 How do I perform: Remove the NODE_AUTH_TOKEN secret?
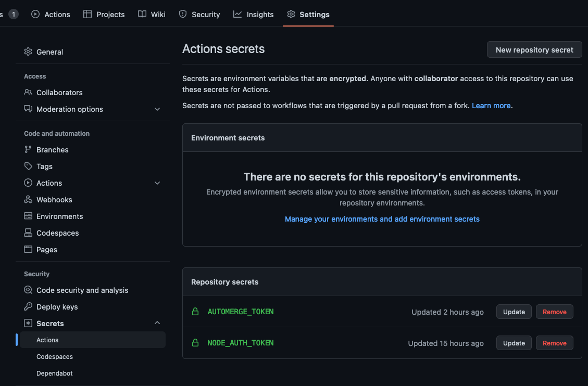554,343
